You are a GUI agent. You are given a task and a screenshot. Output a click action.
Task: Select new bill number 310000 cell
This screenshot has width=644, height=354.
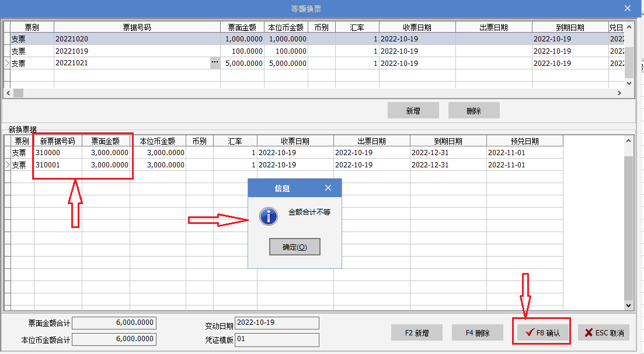point(58,153)
